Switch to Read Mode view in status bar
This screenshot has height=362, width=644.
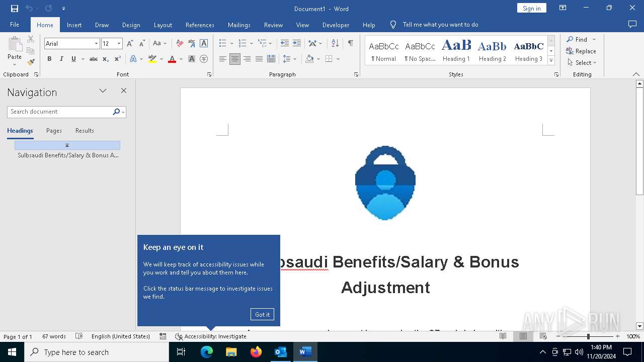[503, 336]
